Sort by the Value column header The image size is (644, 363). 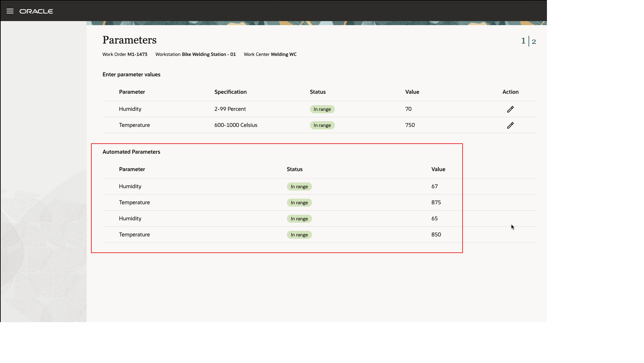(x=412, y=91)
